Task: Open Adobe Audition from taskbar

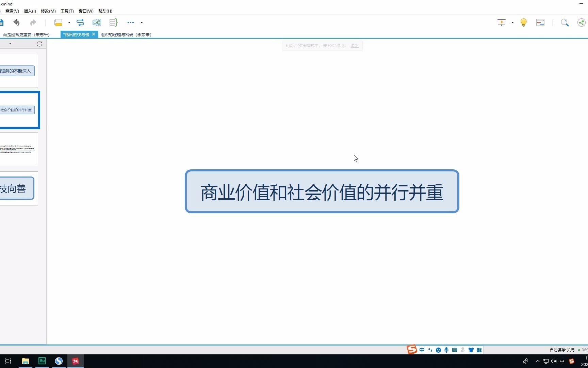Action: coord(42,361)
